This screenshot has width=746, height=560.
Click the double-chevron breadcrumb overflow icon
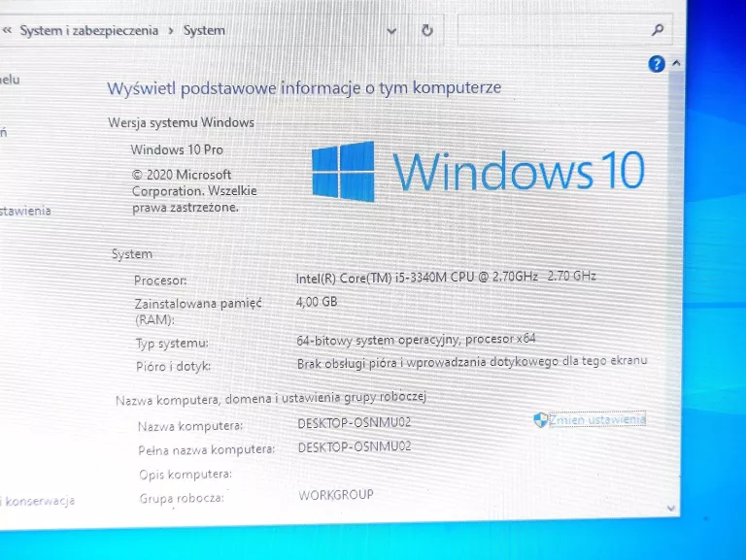pyautogui.click(x=7, y=30)
